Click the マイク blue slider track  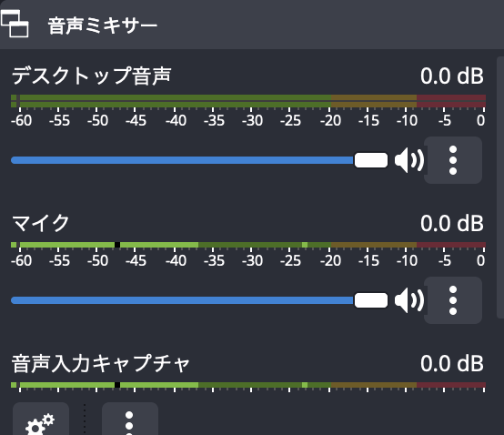click(182, 300)
